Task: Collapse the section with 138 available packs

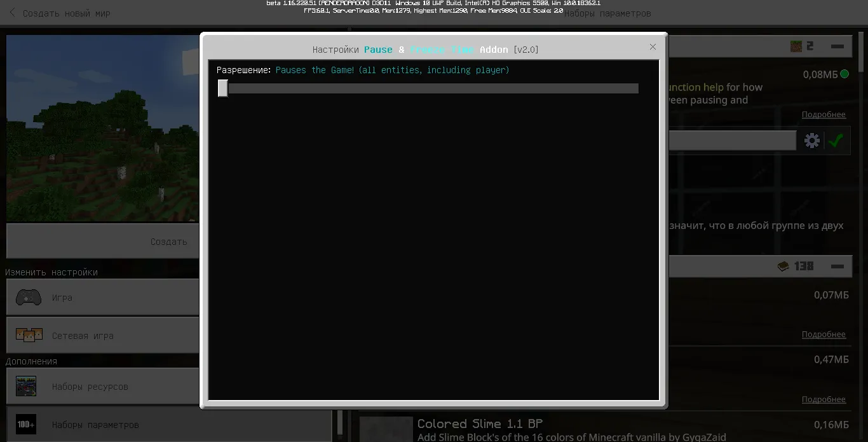Action: point(837,266)
